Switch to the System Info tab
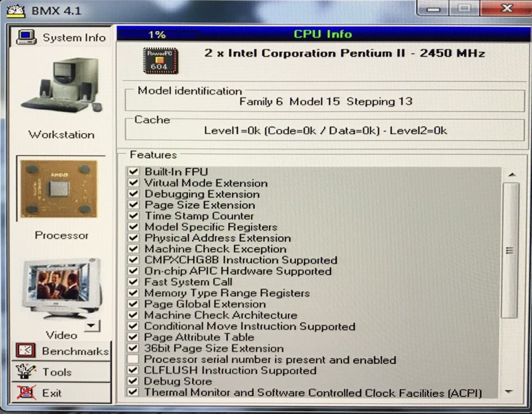The height and width of the screenshot is (414, 532). tap(73, 37)
